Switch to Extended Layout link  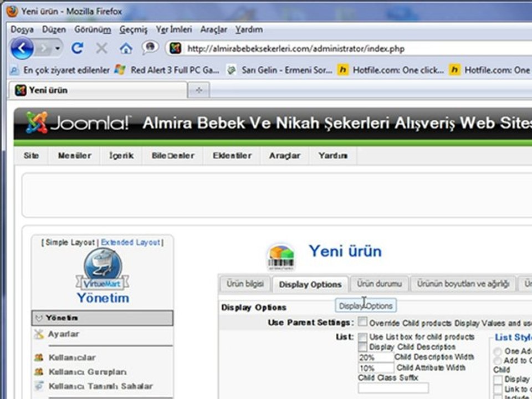[x=130, y=243]
